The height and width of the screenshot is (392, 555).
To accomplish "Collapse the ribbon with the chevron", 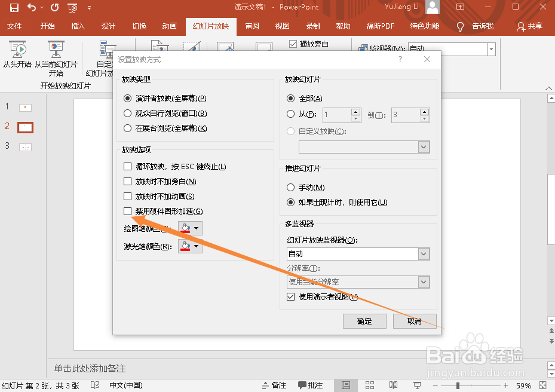I will (x=548, y=88).
